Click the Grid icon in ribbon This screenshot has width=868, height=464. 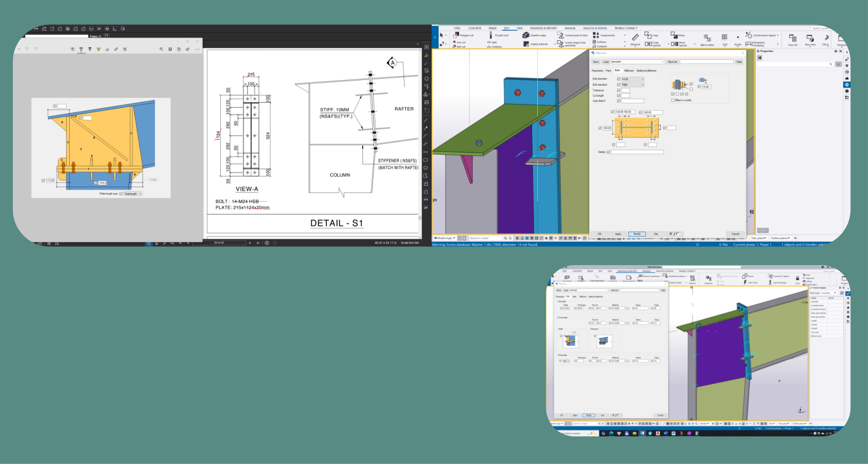tap(724, 38)
